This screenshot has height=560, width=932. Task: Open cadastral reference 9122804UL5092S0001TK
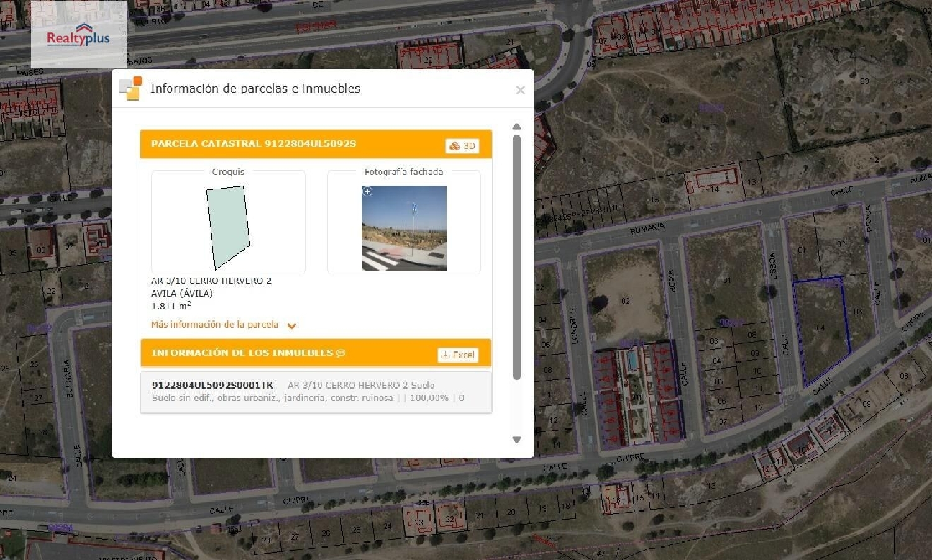(x=212, y=386)
